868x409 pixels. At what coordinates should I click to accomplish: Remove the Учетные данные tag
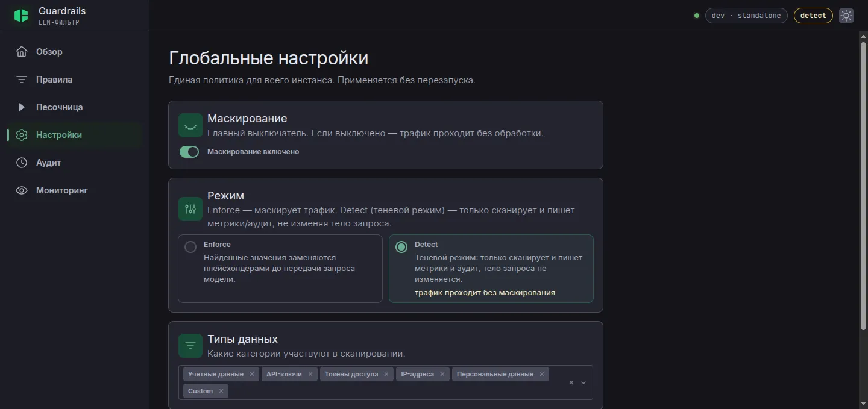(x=252, y=374)
